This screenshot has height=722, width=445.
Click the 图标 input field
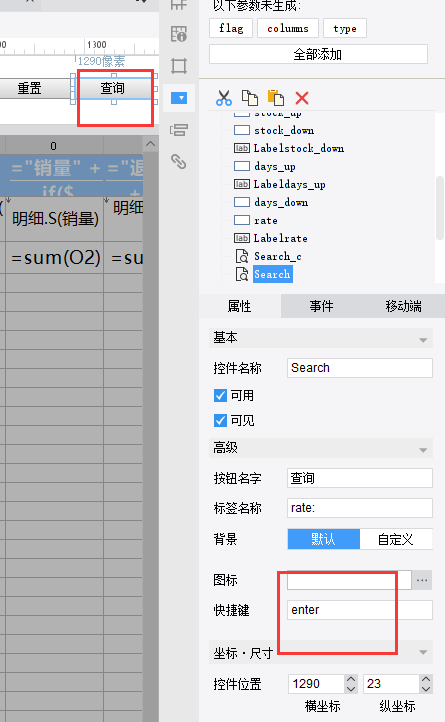(x=349, y=580)
